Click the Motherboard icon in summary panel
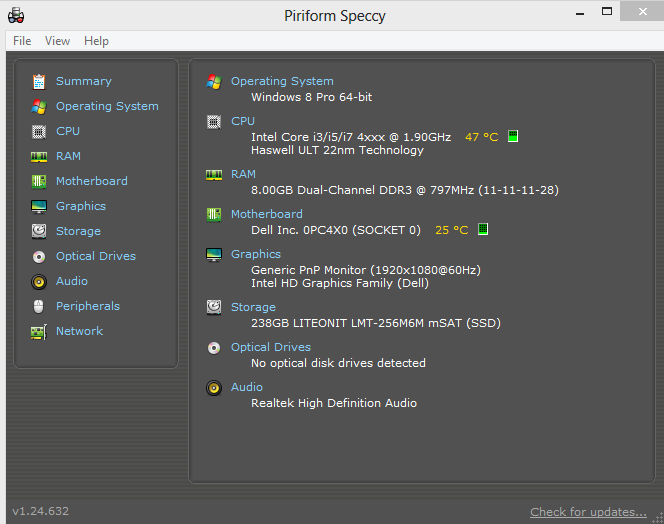This screenshot has width=664, height=524. 214,215
